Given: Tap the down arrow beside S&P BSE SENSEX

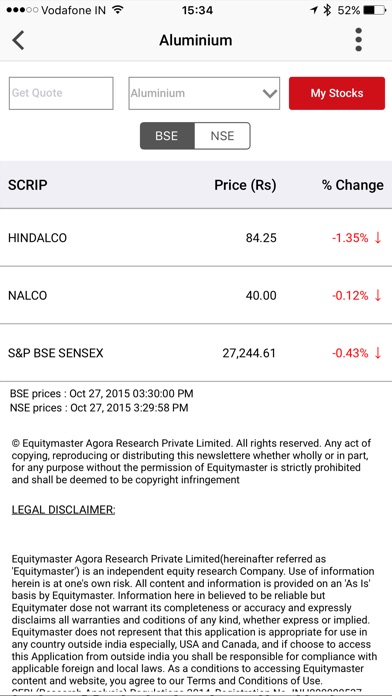Looking at the screenshot, I should (378, 353).
